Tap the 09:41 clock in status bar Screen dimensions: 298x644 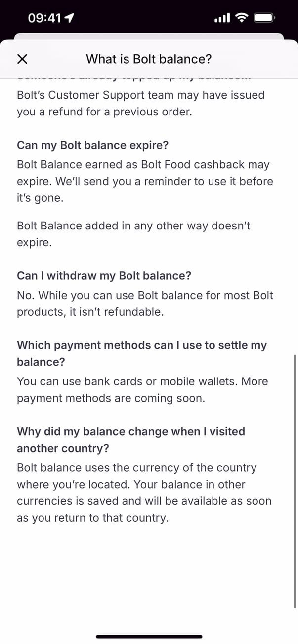pyautogui.click(x=44, y=18)
